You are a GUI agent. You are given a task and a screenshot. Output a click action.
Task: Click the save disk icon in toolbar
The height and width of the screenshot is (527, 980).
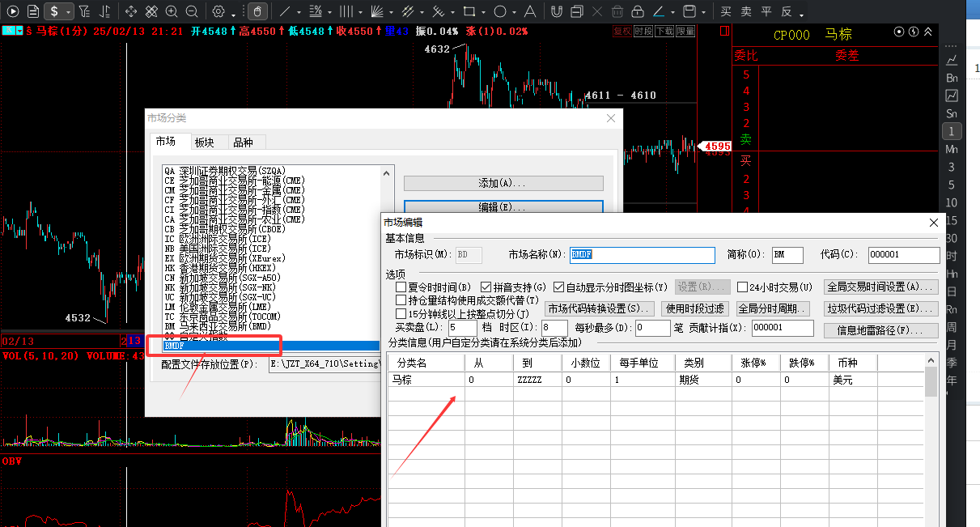pyautogui.click(x=689, y=11)
